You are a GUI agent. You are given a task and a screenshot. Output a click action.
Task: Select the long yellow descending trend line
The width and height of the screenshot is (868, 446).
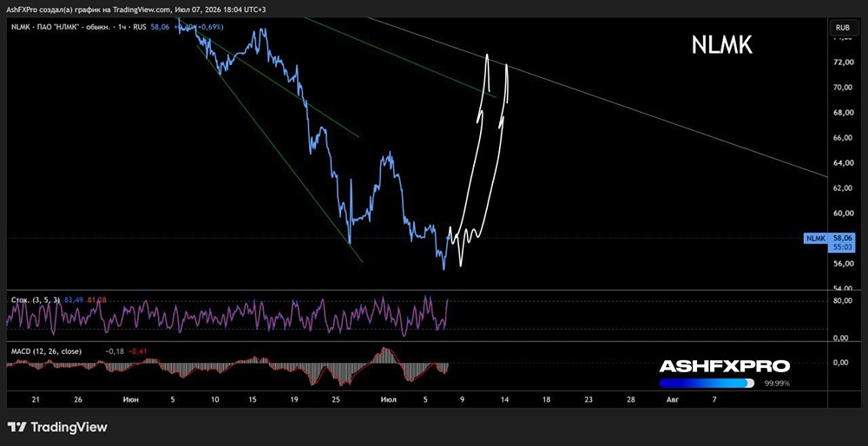tap(598, 97)
